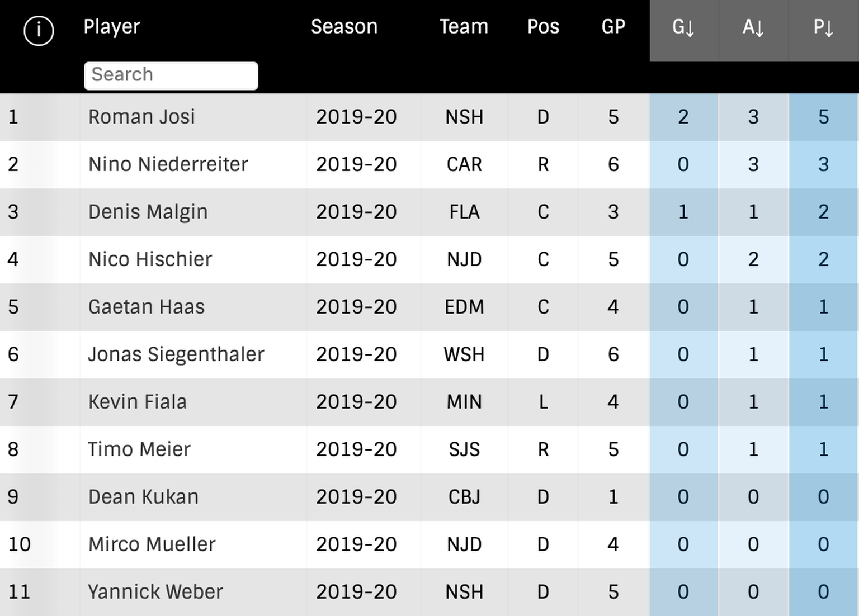This screenshot has width=859, height=616.
Task: Select Timo Meier in the table
Action: pyautogui.click(x=139, y=449)
